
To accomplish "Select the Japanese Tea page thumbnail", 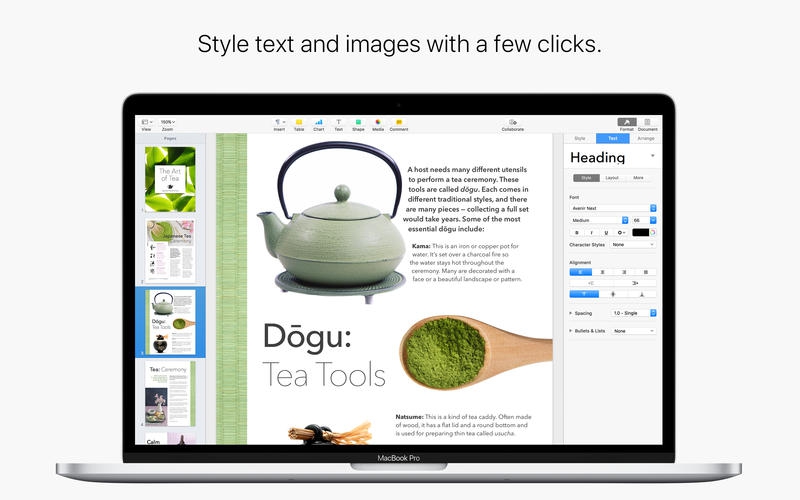I will click(170, 252).
